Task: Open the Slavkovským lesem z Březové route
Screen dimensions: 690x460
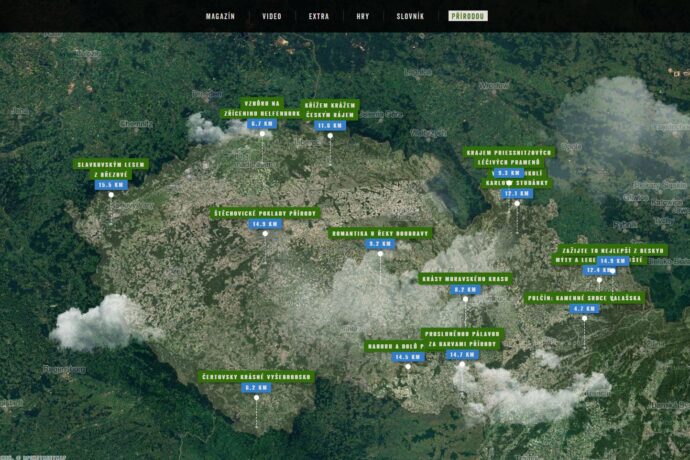Action: point(111,169)
